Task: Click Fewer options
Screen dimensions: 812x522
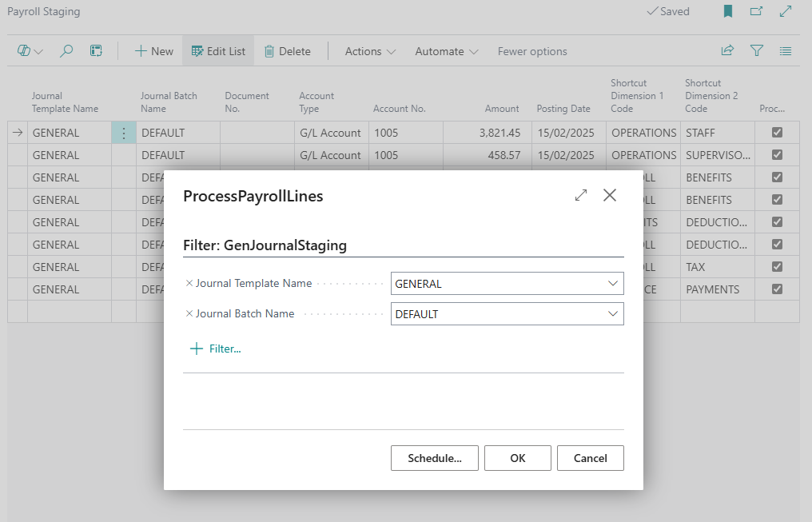Action: point(532,50)
